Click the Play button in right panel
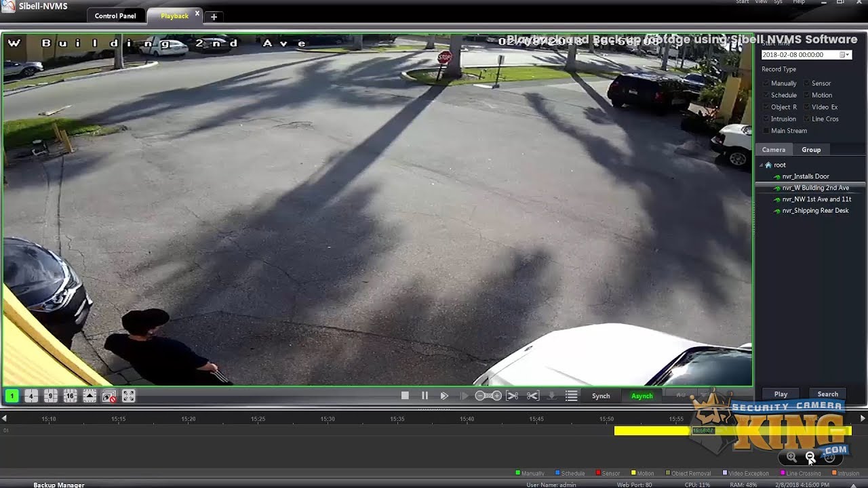Viewport: 868px width, 488px height. pos(781,394)
